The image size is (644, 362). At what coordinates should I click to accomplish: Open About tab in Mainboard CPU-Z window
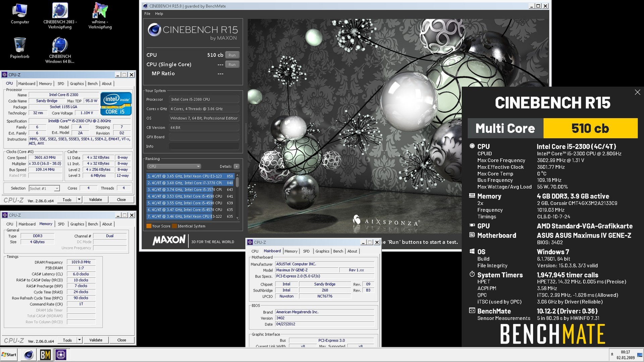click(x=352, y=251)
